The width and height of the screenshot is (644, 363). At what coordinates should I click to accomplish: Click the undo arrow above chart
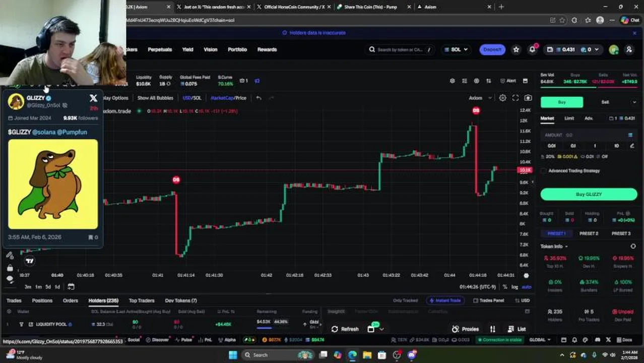[x=259, y=98]
